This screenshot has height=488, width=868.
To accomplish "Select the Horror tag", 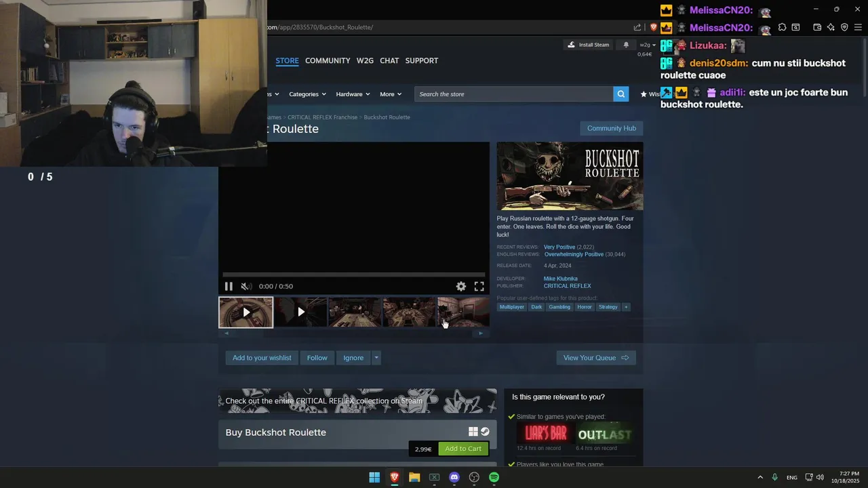I will coord(585,307).
